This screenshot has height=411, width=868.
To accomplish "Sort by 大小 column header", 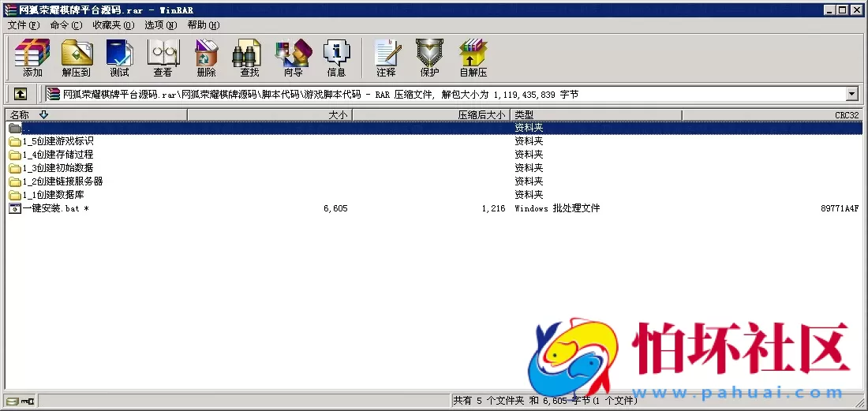I will [x=270, y=115].
